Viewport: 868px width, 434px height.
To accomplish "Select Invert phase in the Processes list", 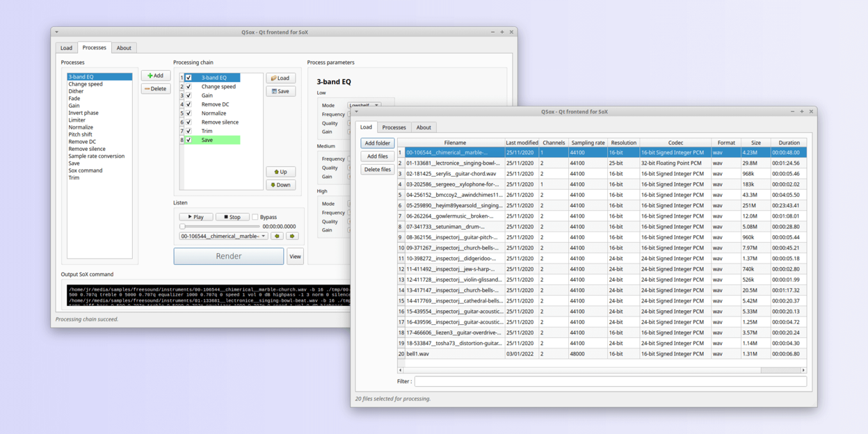I will (99, 113).
